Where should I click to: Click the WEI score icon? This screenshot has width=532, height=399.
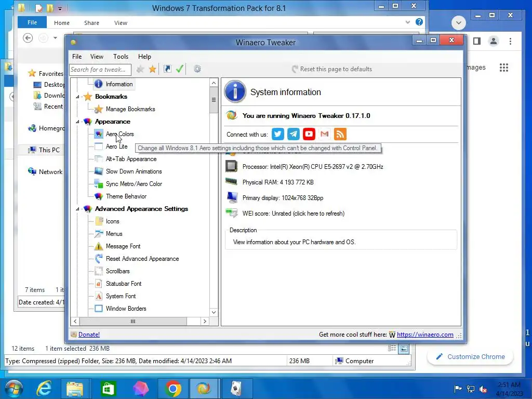232,213
